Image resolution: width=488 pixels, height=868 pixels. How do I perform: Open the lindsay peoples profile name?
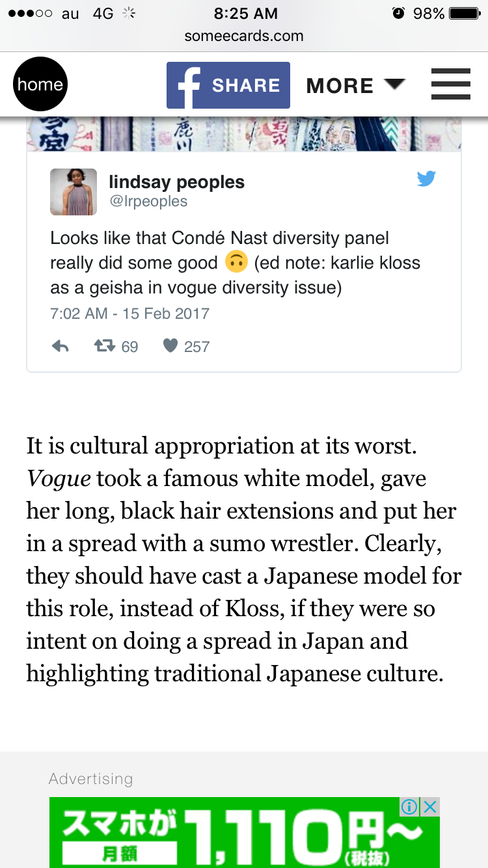tap(177, 182)
